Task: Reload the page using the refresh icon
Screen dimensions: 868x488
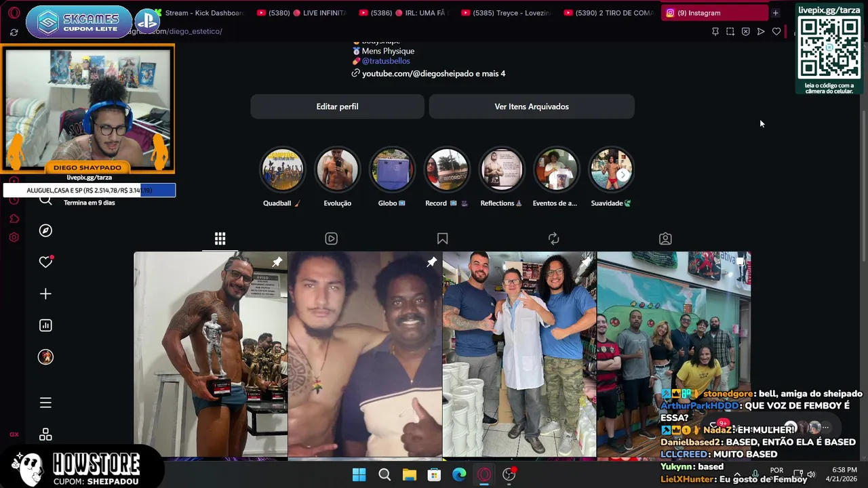Action: [x=14, y=32]
